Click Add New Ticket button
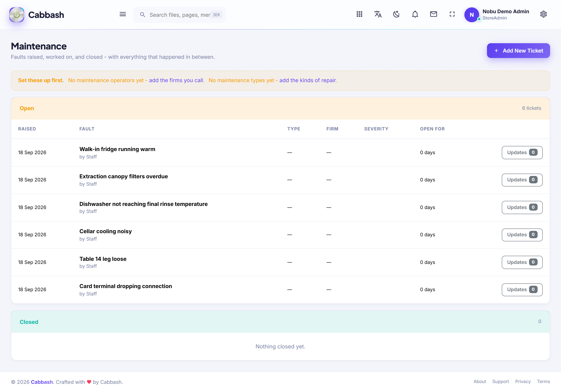 click(x=518, y=51)
